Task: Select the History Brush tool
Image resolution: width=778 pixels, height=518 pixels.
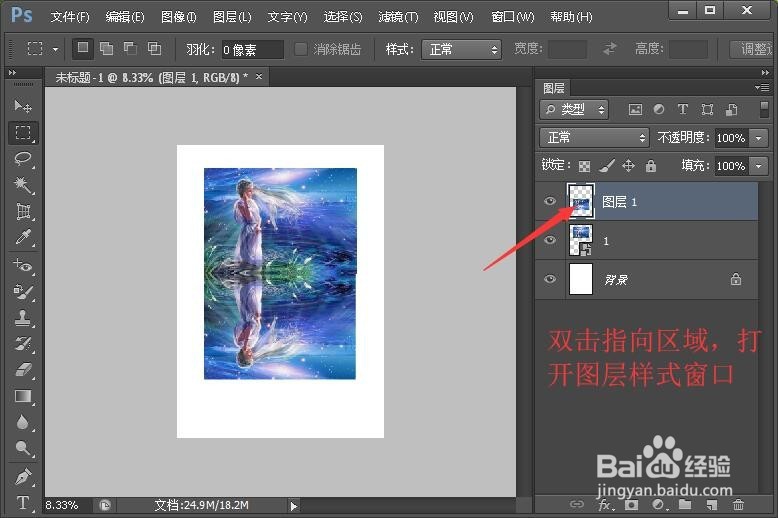Action: (x=23, y=344)
